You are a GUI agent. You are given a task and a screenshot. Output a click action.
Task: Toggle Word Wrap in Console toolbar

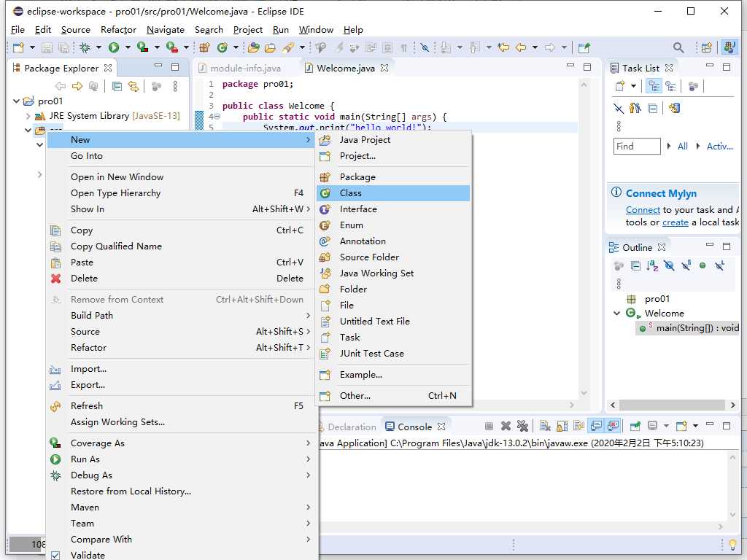(x=578, y=426)
